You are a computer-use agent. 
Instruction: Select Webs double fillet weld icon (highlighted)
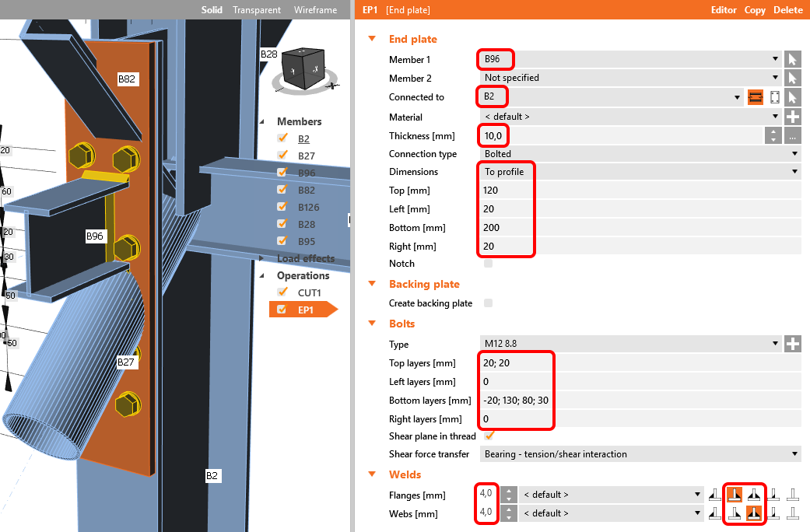[x=754, y=513]
